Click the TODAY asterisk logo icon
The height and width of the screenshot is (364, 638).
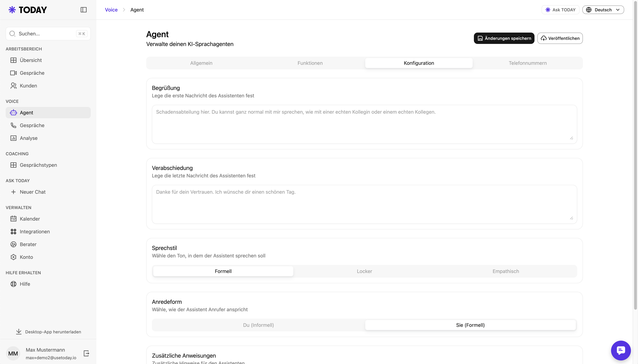click(12, 10)
